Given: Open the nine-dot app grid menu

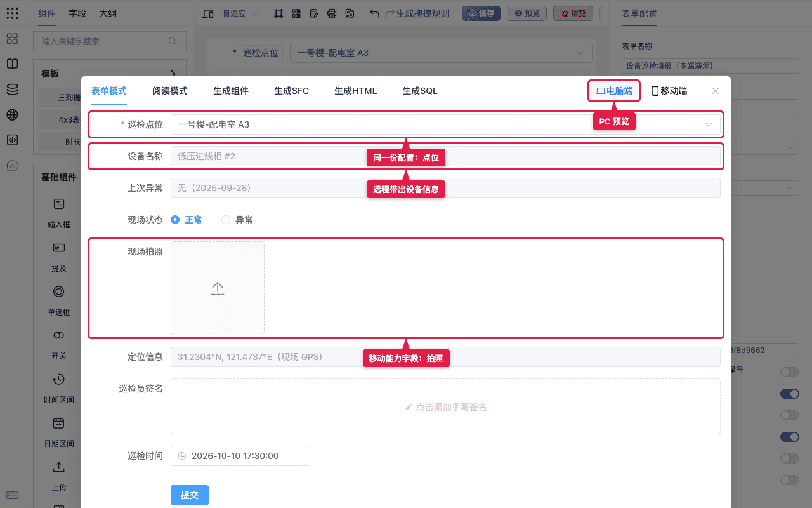Looking at the screenshot, I should (x=12, y=13).
